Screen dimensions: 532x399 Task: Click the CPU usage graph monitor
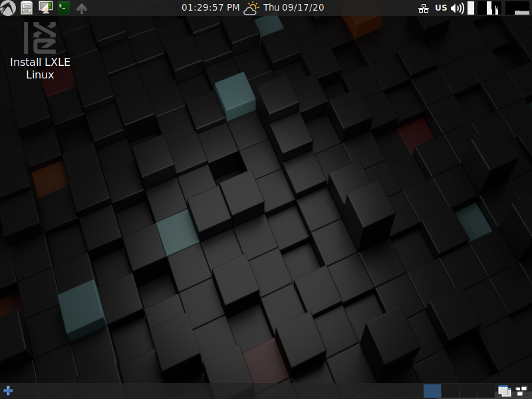tap(491, 8)
